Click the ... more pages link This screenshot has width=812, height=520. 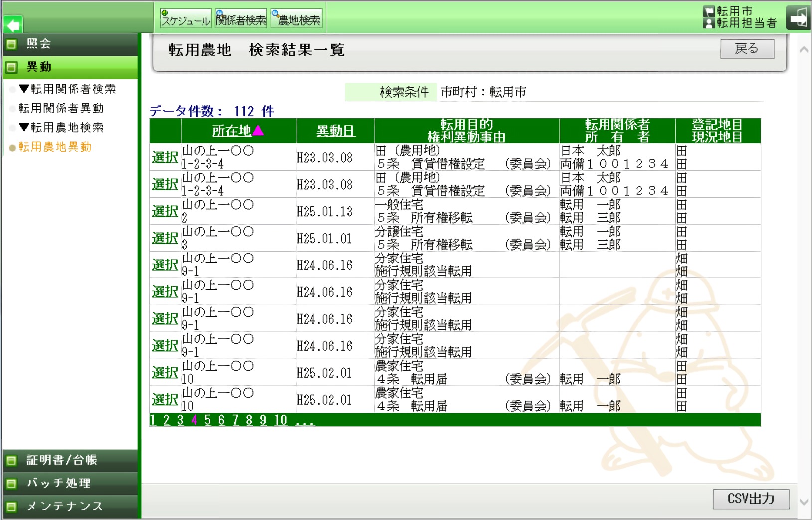tap(305, 420)
